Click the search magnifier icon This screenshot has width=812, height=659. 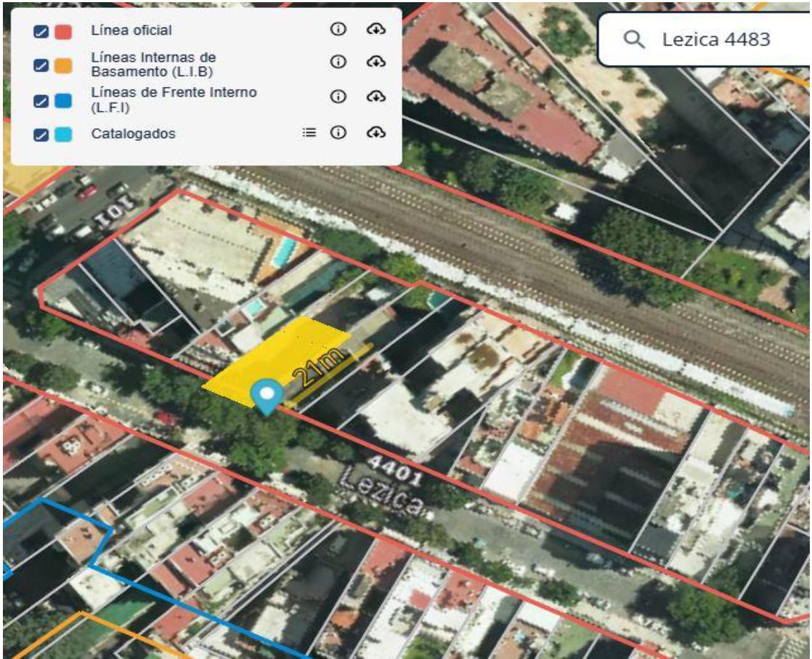(634, 39)
